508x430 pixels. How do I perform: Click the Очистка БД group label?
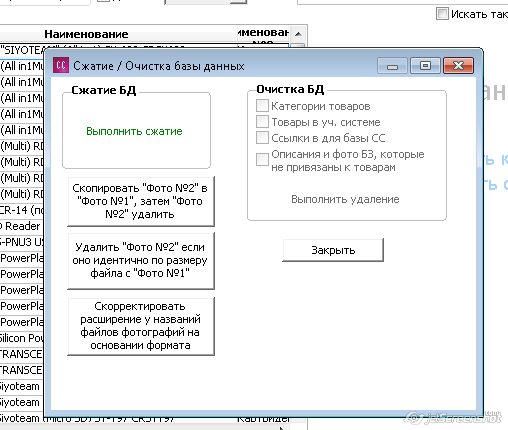point(290,89)
